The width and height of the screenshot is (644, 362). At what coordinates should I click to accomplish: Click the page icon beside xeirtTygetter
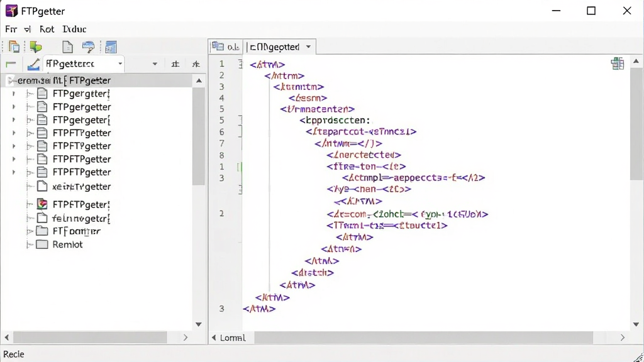pyautogui.click(x=42, y=186)
